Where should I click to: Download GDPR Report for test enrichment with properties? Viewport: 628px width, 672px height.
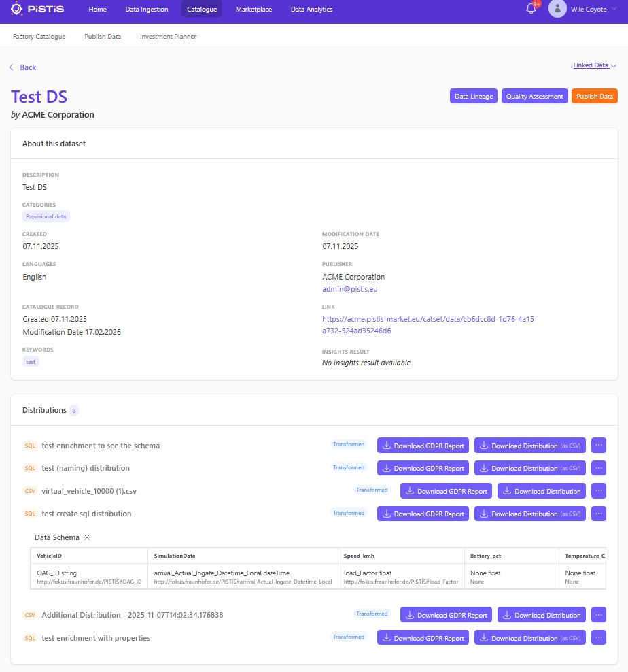point(423,638)
